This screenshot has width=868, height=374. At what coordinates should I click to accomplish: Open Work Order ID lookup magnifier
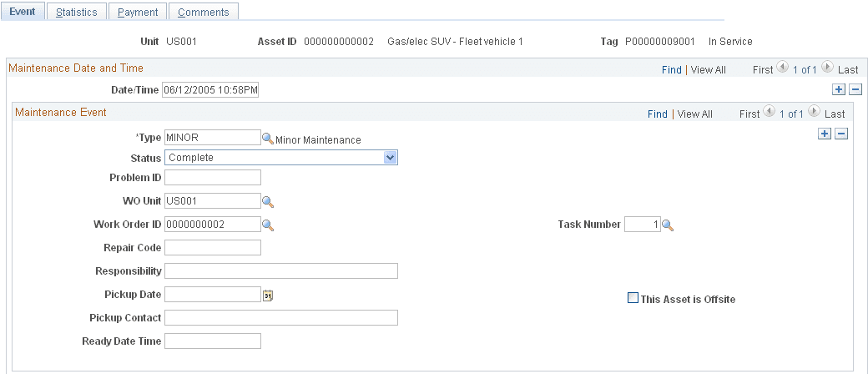[268, 225]
